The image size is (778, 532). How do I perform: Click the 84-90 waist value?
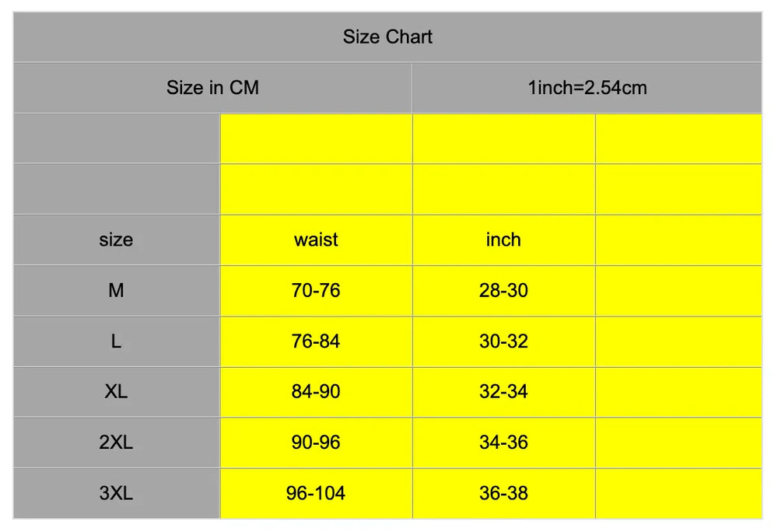316,391
